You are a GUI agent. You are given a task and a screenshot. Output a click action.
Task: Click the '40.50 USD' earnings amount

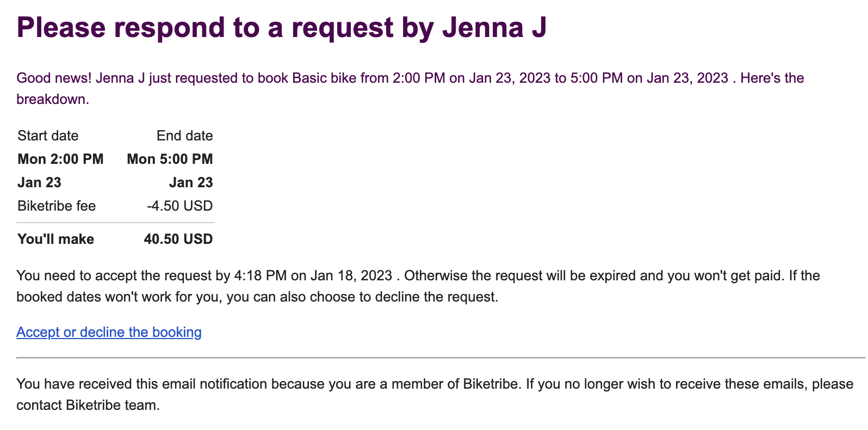(178, 239)
